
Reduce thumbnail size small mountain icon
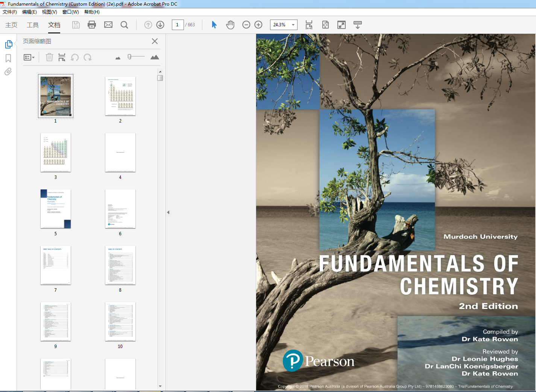118,58
